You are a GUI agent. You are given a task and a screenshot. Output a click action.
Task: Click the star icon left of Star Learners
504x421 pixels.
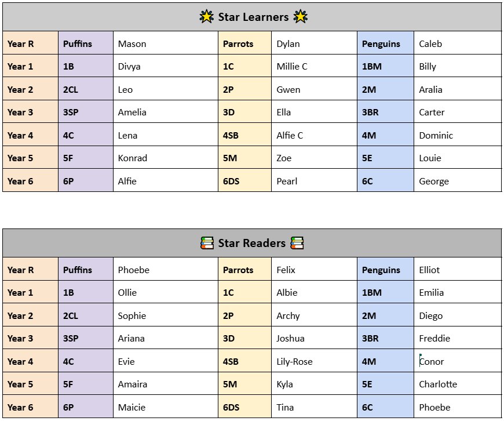[x=207, y=17]
